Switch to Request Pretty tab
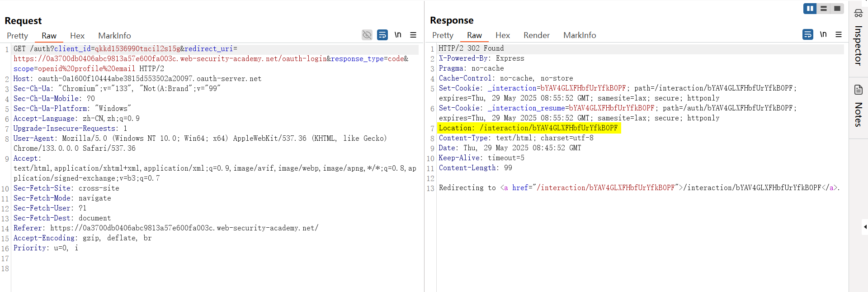Image resolution: width=868 pixels, height=292 pixels. point(17,36)
